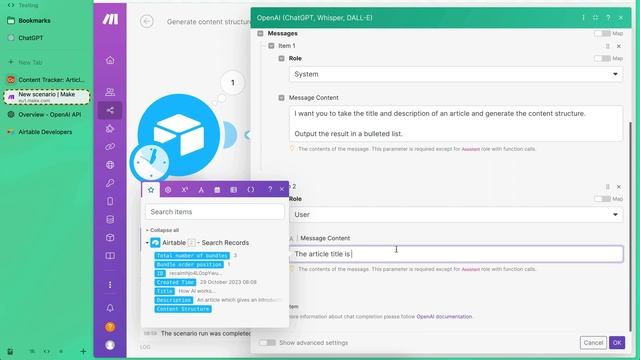Open the user profile avatar

click(x=110, y=345)
